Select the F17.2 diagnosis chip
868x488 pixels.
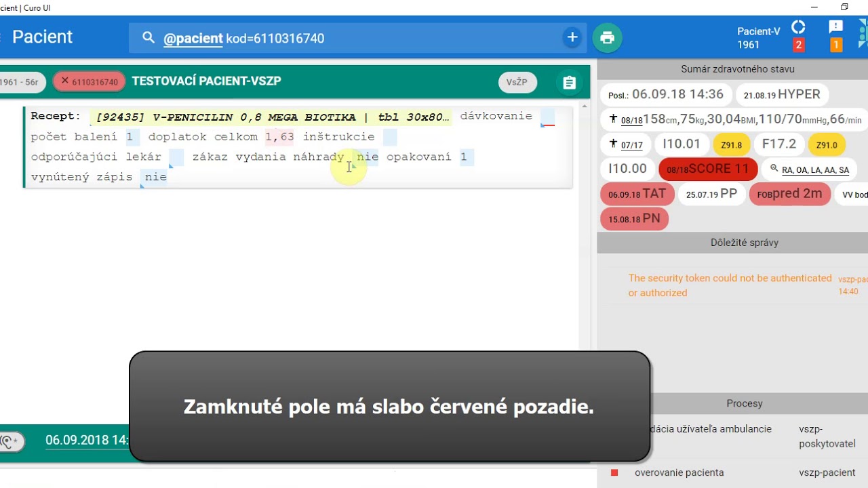779,144
